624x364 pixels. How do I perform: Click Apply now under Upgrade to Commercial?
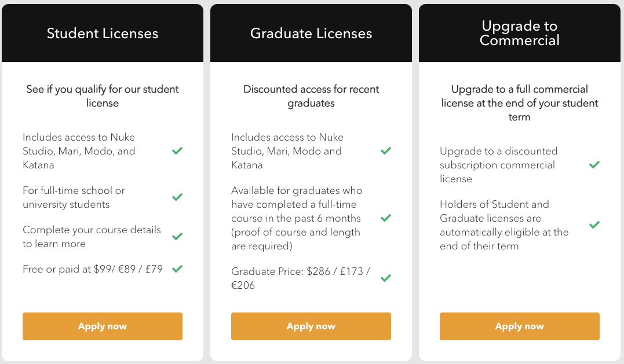(519, 326)
